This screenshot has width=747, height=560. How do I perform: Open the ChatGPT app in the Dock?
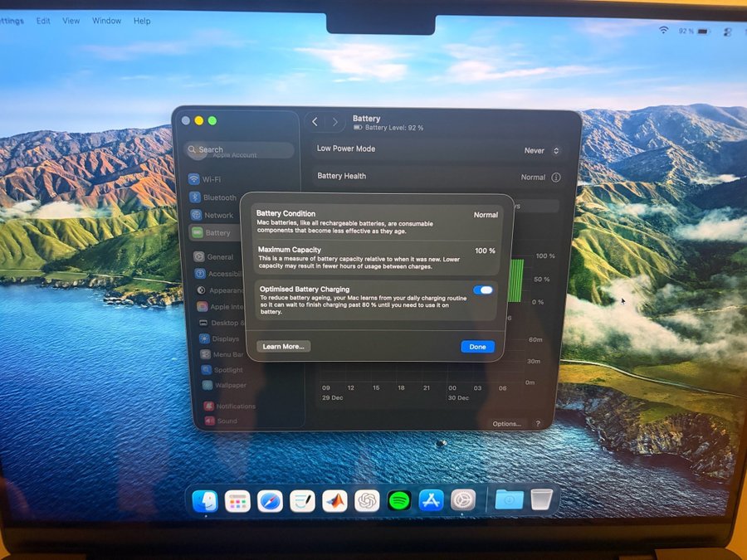click(367, 501)
